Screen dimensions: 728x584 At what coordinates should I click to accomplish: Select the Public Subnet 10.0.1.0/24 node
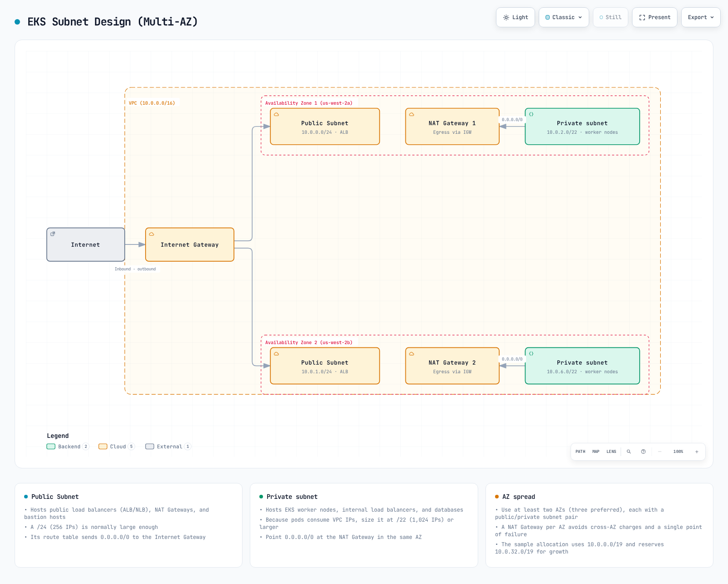click(325, 366)
